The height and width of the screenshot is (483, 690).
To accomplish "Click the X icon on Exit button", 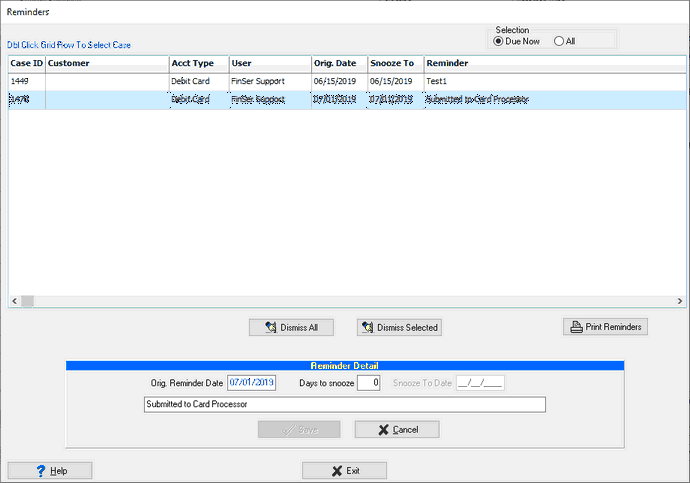I will point(336,471).
